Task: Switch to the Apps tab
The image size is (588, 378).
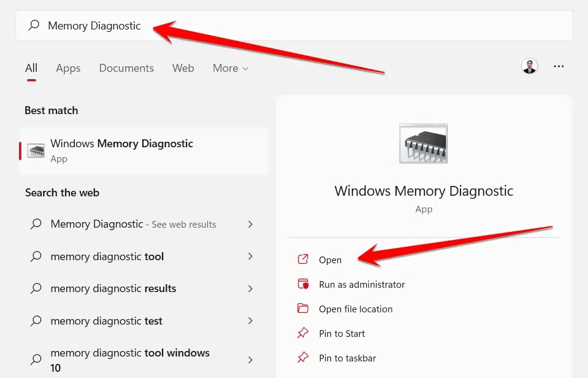Action: (68, 68)
